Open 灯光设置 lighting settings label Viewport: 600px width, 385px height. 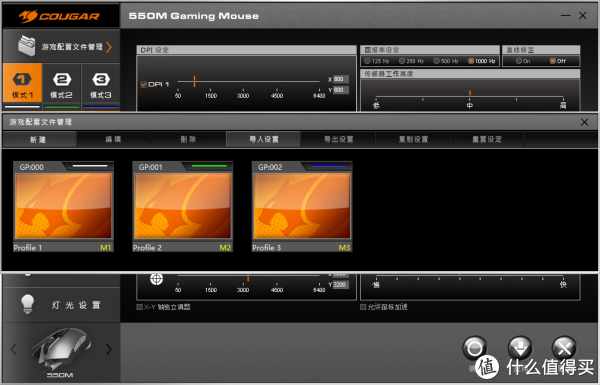pyautogui.click(x=76, y=305)
